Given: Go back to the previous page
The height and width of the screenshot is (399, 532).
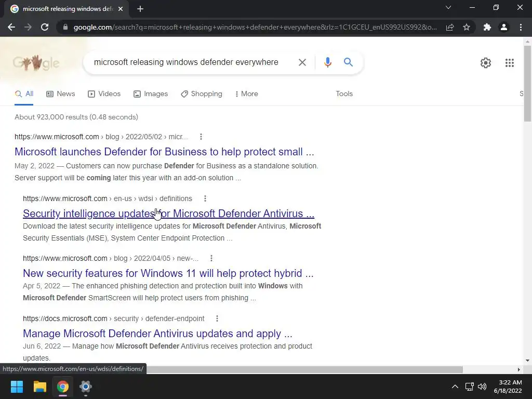Looking at the screenshot, I should (x=11, y=27).
